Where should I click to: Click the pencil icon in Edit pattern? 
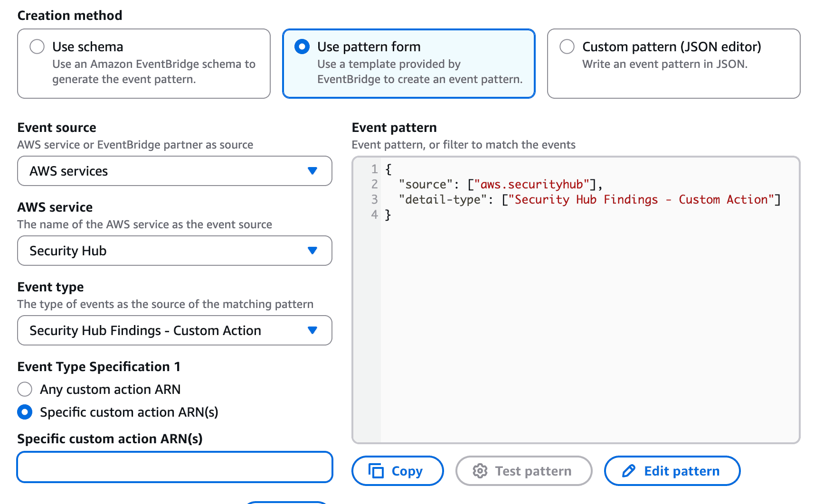click(x=629, y=471)
